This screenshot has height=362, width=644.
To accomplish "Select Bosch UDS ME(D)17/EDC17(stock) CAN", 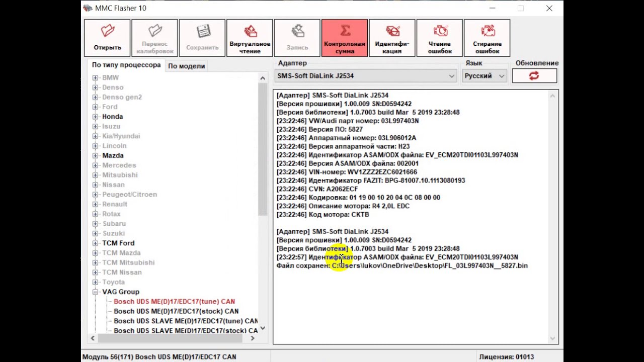I will pyautogui.click(x=176, y=311).
